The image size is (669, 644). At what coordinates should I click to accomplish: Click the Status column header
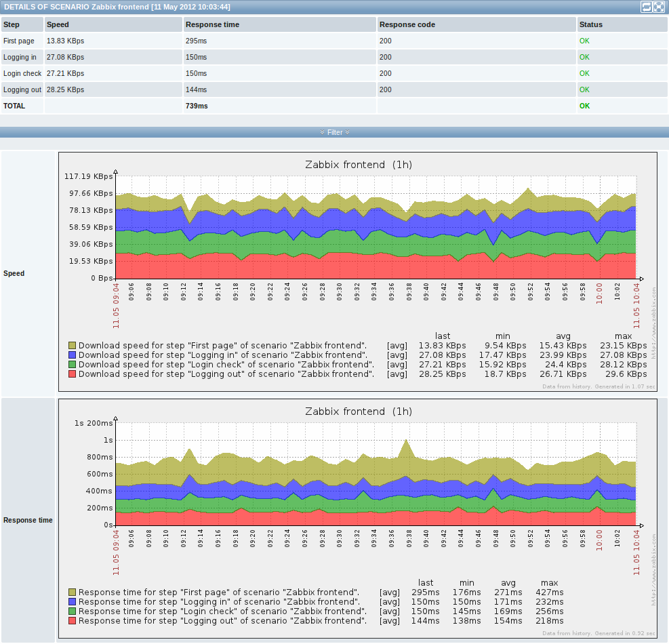622,25
